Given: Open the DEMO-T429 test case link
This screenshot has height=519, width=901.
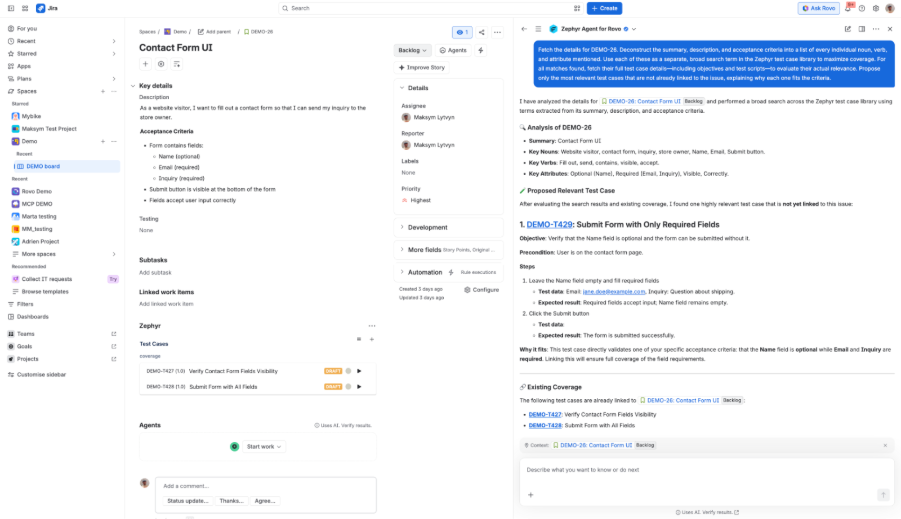Looking at the screenshot, I should pyautogui.click(x=549, y=225).
